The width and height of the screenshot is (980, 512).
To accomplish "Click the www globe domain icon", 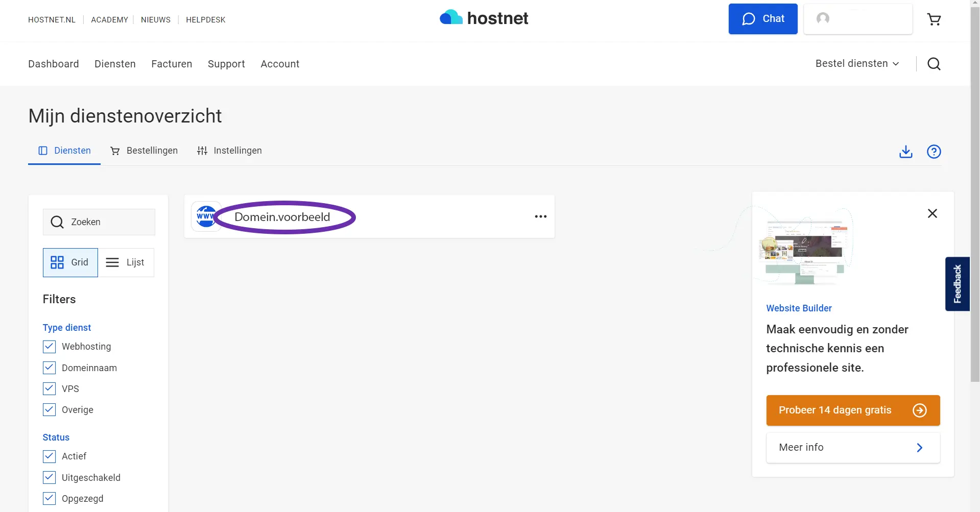I will pyautogui.click(x=206, y=216).
